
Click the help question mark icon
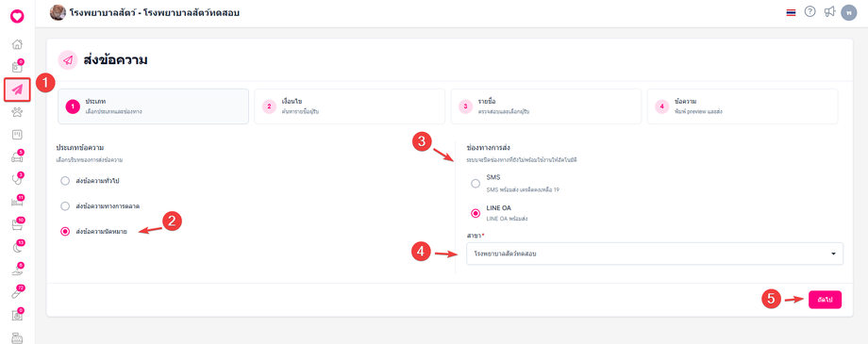[810, 11]
